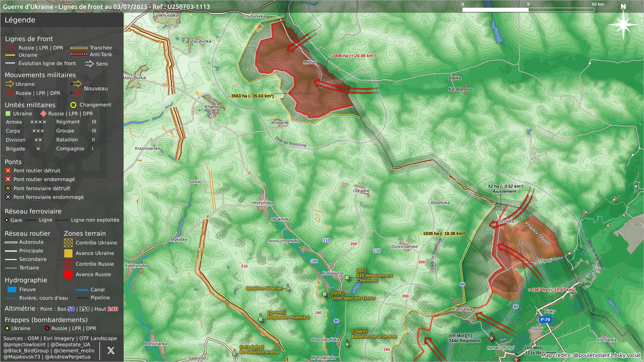Click the map title at the top

pyautogui.click(x=106, y=7)
